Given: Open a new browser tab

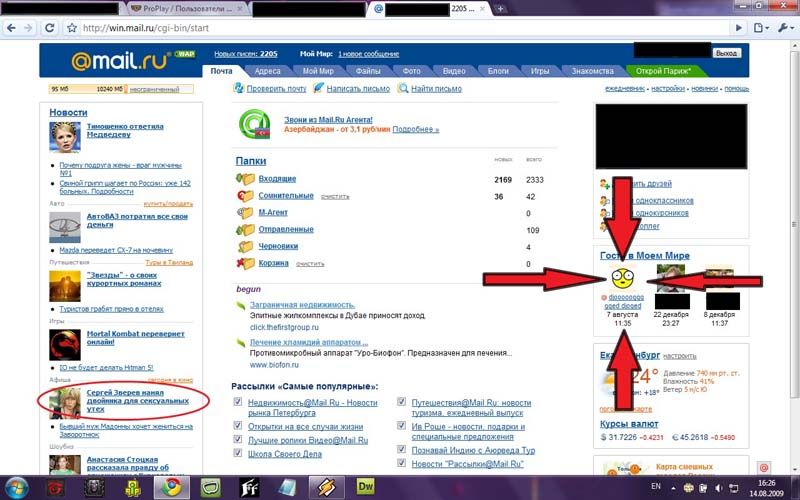Looking at the screenshot, I should [501, 9].
